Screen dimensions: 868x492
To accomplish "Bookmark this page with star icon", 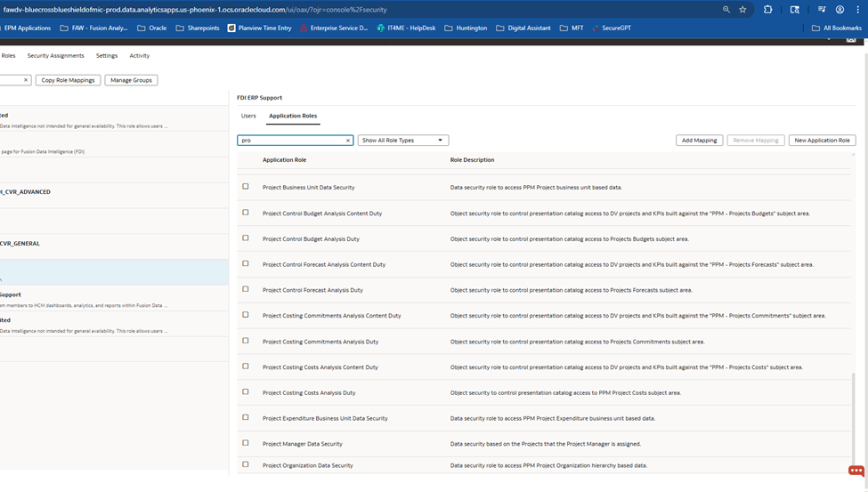I will coord(742,10).
